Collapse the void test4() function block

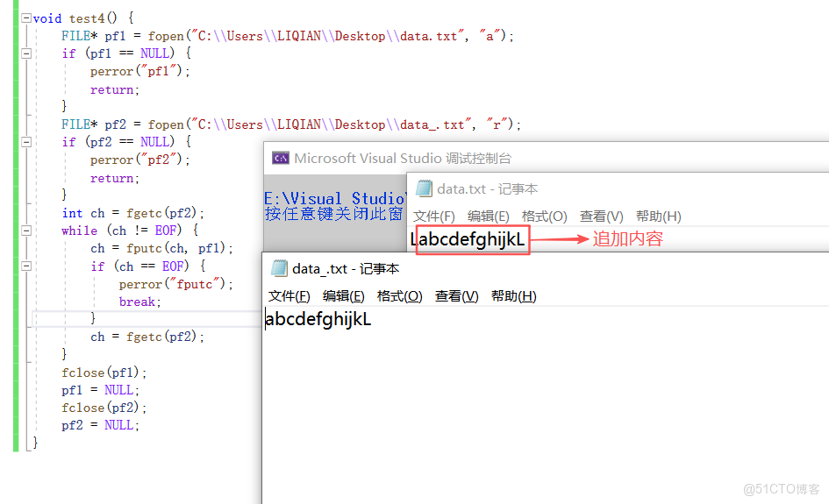tap(26, 18)
